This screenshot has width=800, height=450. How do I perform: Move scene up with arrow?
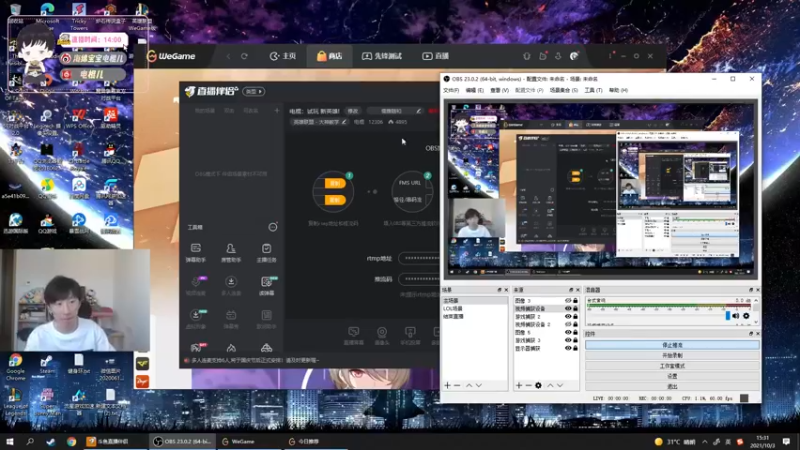pos(469,386)
